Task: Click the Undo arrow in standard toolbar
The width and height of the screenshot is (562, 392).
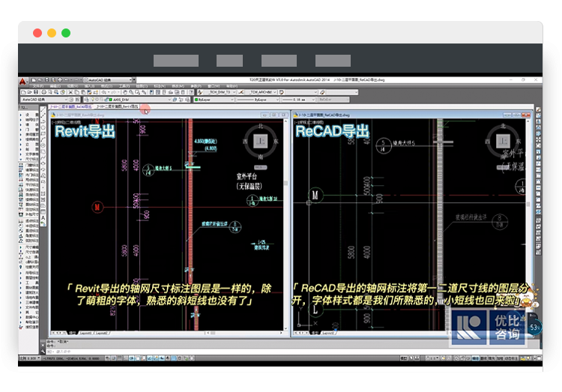Action: [x=104, y=92]
